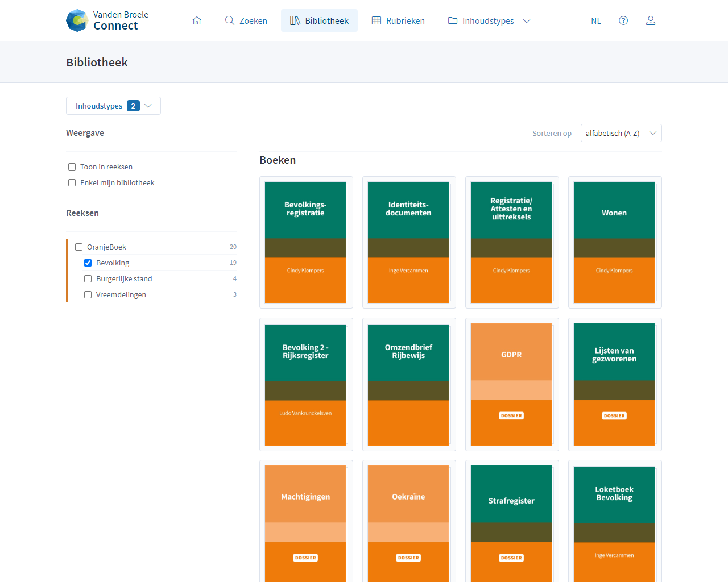
Task: Click the OranjeBoek count 20
Action: 233,247
